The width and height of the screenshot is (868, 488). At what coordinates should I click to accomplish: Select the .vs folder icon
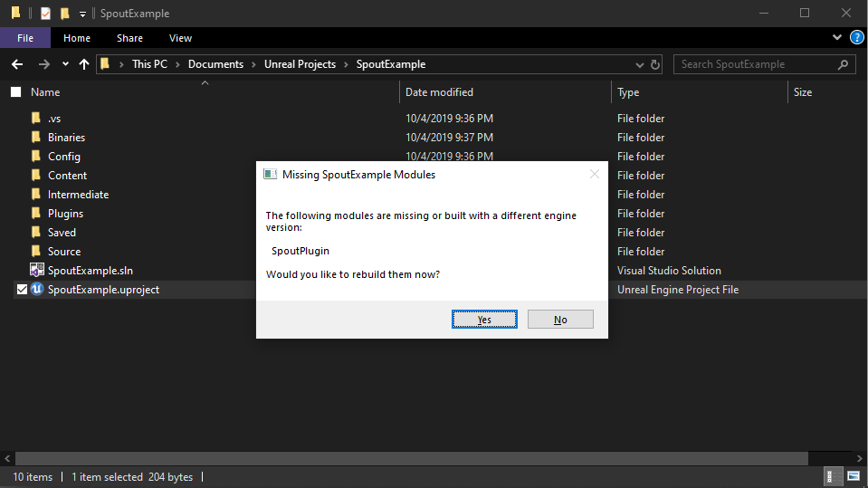click(x=36, y=118)
